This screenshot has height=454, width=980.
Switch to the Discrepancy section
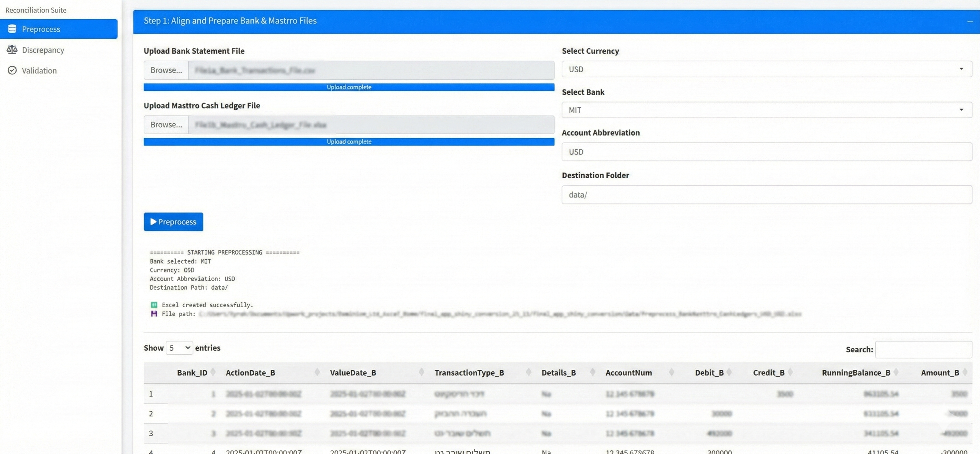[x=43, y=49]
